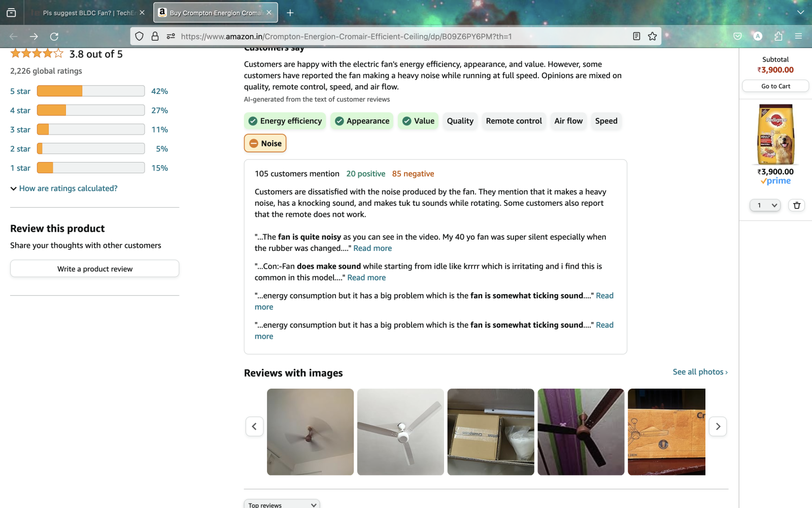Click the 3.8 out of 5 star icons
Viewport: 812px width, 508px height.
[x=37, y=53]
